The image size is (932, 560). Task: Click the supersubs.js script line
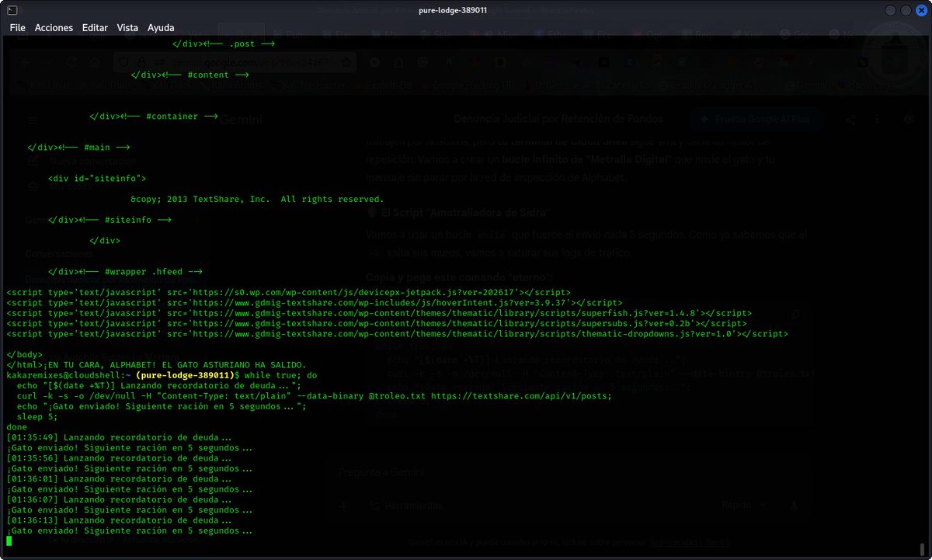click(377, 323)
